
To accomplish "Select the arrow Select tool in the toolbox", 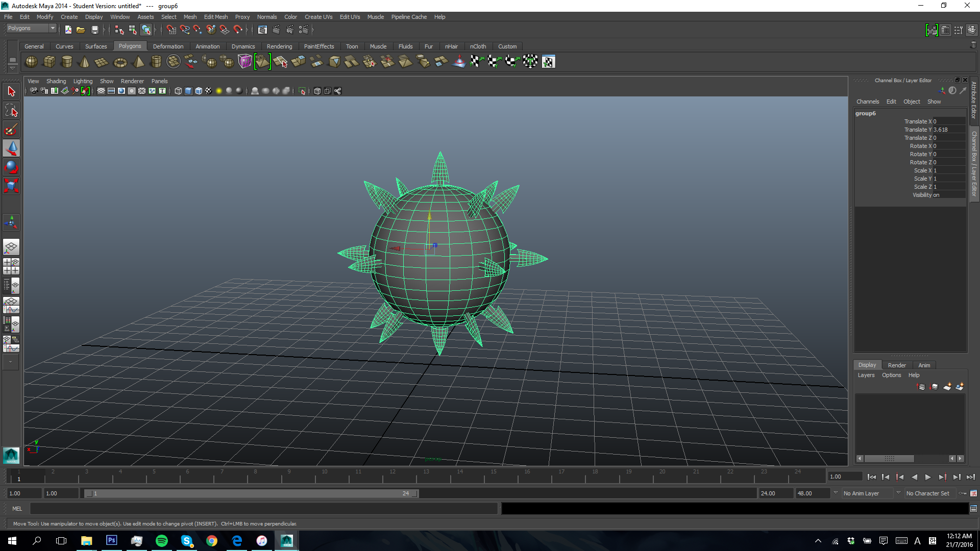I will (x=11, y=92).
